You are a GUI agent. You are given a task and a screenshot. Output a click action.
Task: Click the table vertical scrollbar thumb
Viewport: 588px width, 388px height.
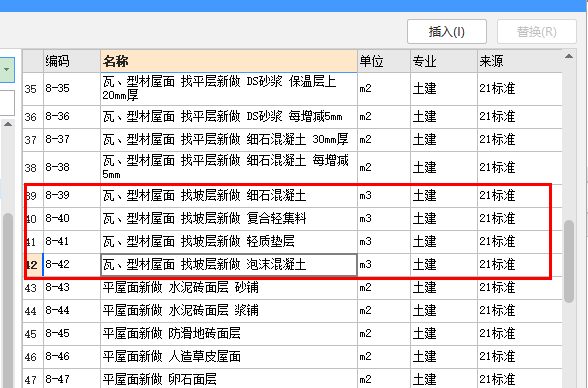[x=569, y=261]
